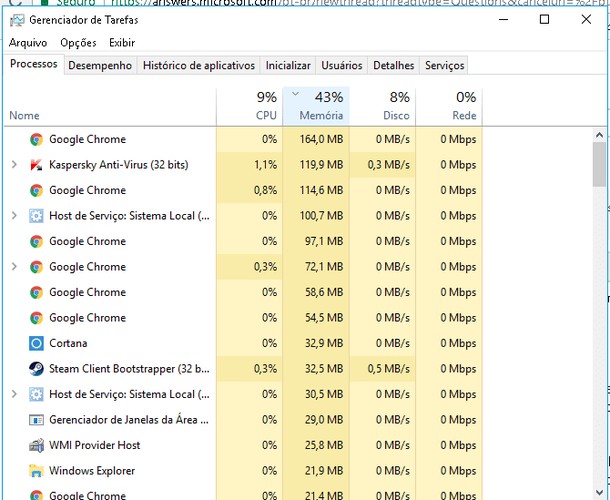This screenshot has height=500, width=610.
Task: Click the gear icon in the 100,7 MB Host de Serviço row
Action: 36,216
